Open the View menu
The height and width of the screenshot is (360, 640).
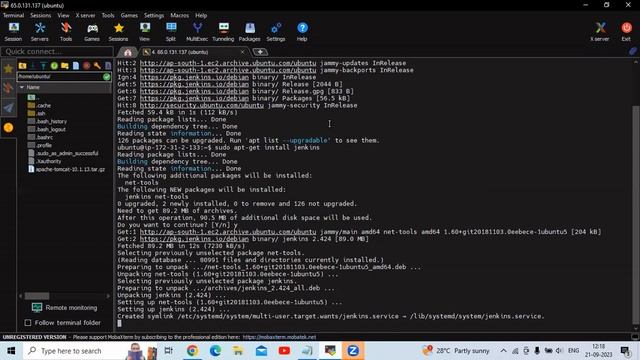pyautogui.click(x=63, y=16)
